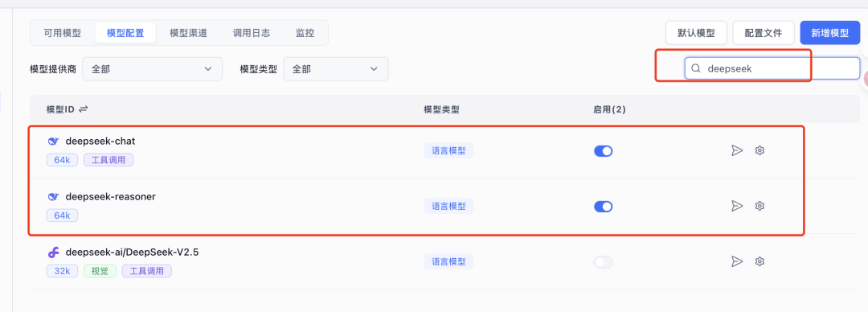Click send test icon for DeepSeek-V2.5
The height and width of the screenshot is (312, 868).
click(x=736, y=261)
